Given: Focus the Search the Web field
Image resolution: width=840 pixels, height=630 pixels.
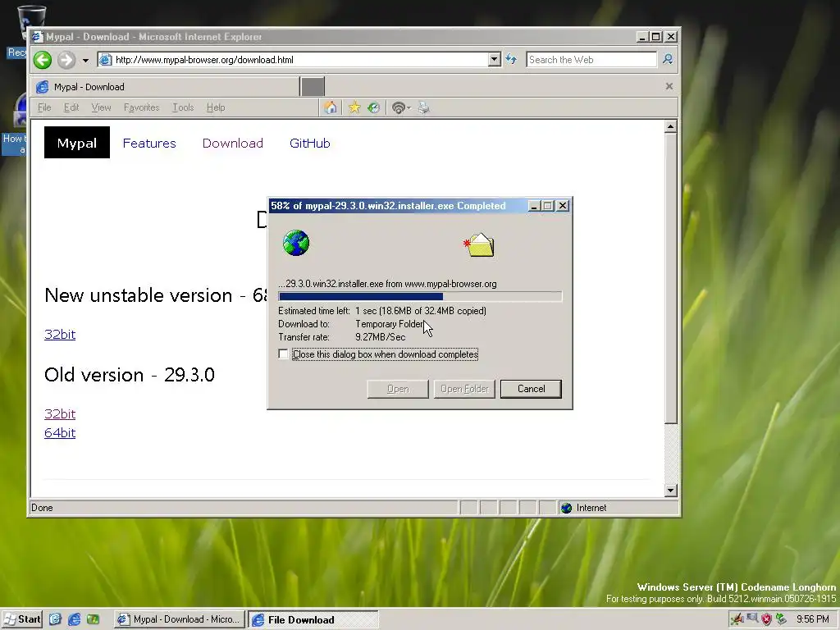Looking at the screenshot, I should (x=591, y=59).
